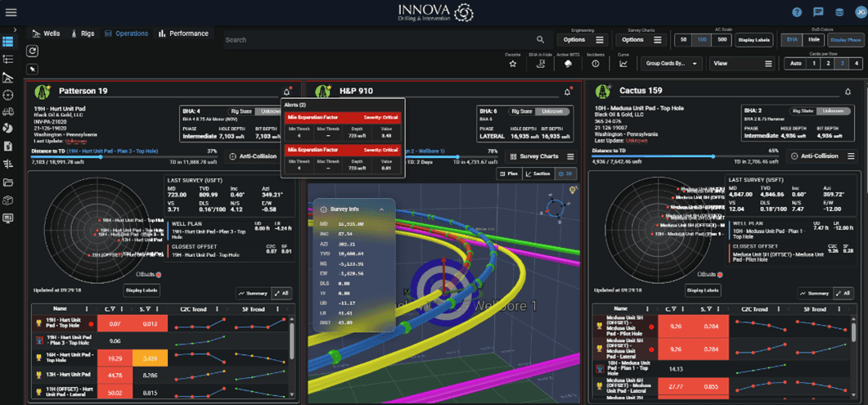Open the hamburger main menu
The image size is (868, 405).
coord(11,12)
